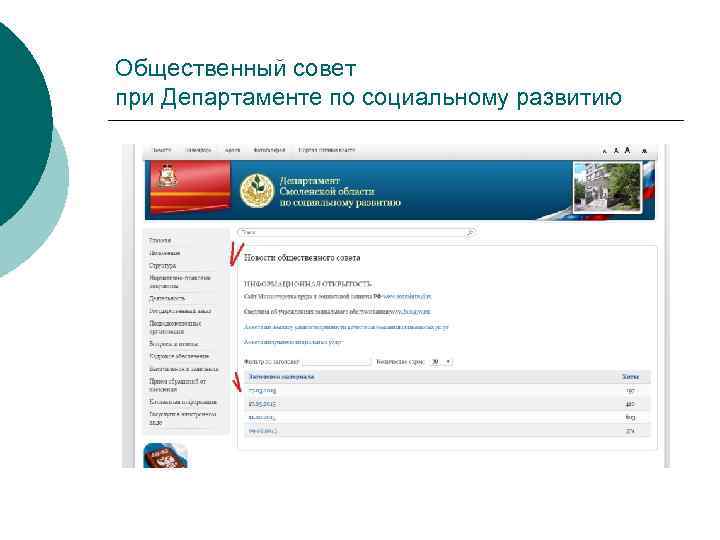Viewport: 720px width, 540px height.
Task: Open Нормативно-правовые документы in the sidebar
Action: coord(180,281)
